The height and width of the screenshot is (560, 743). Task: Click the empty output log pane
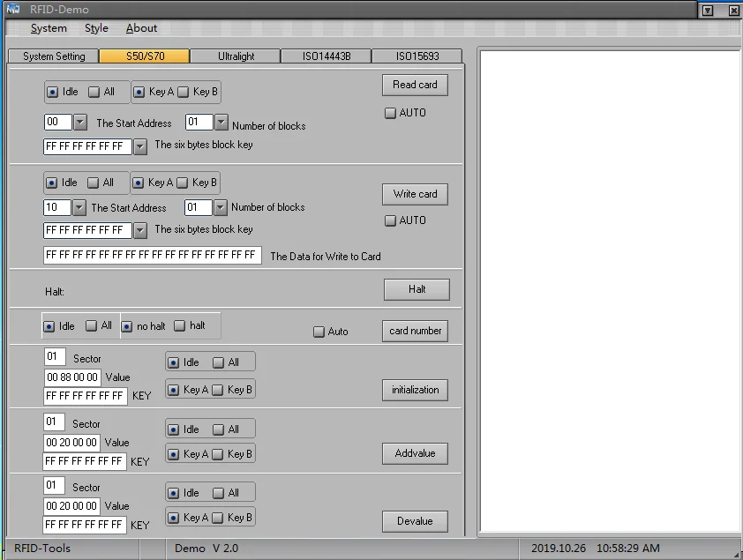[611, 291]
